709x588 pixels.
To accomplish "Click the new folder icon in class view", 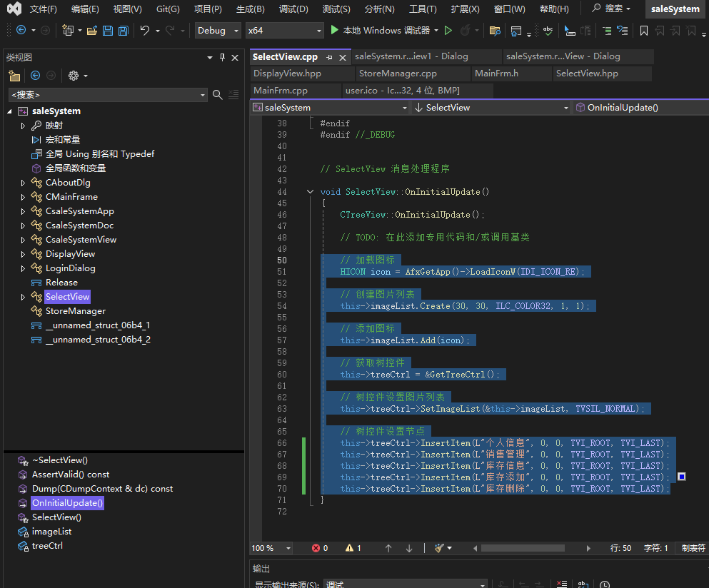I will (x=14, y=76).
